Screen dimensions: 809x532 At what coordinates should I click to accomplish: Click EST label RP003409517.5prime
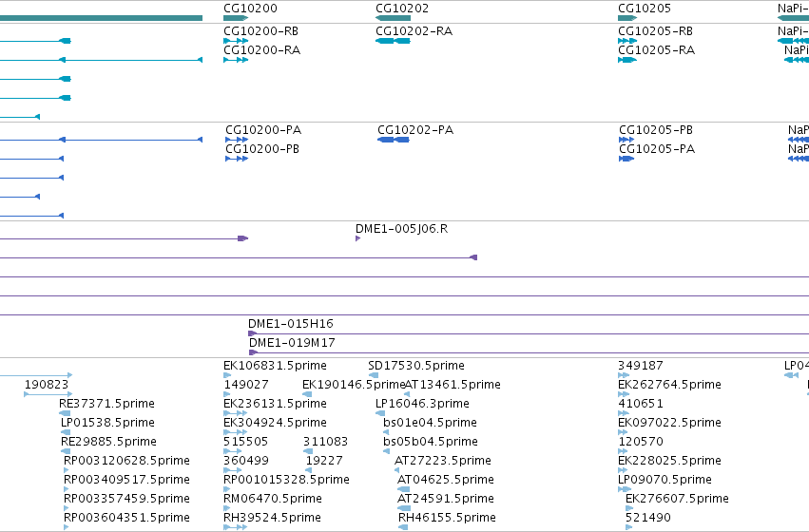pyautogui.click(x=126, y=480)
